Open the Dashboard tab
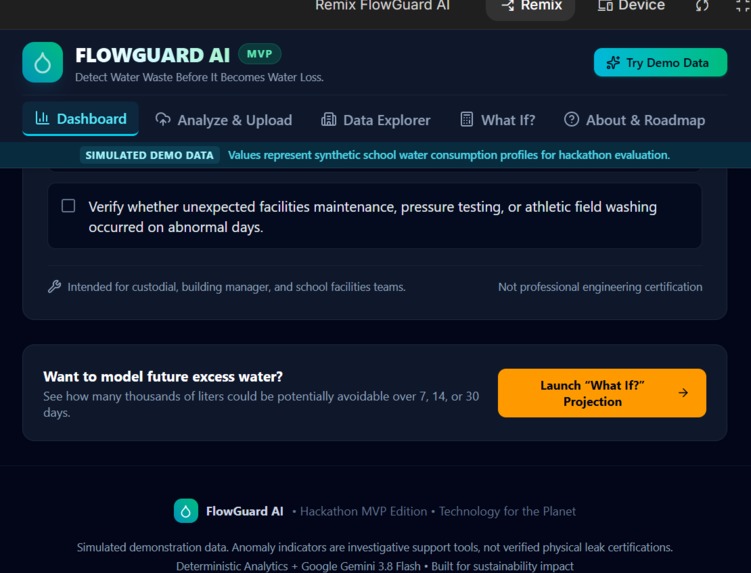This screenshot has width=751, height=573. pyautogui.click(x=80, y=118)
